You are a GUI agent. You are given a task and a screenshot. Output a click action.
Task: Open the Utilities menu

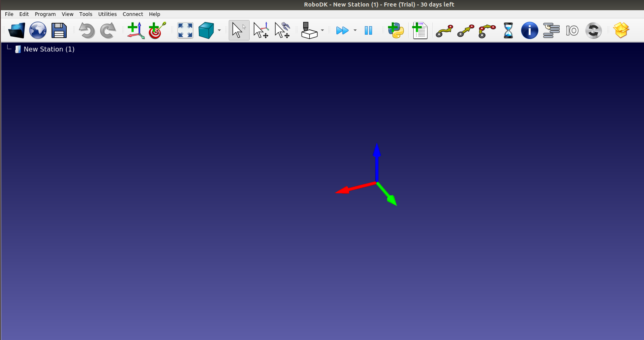107,14
